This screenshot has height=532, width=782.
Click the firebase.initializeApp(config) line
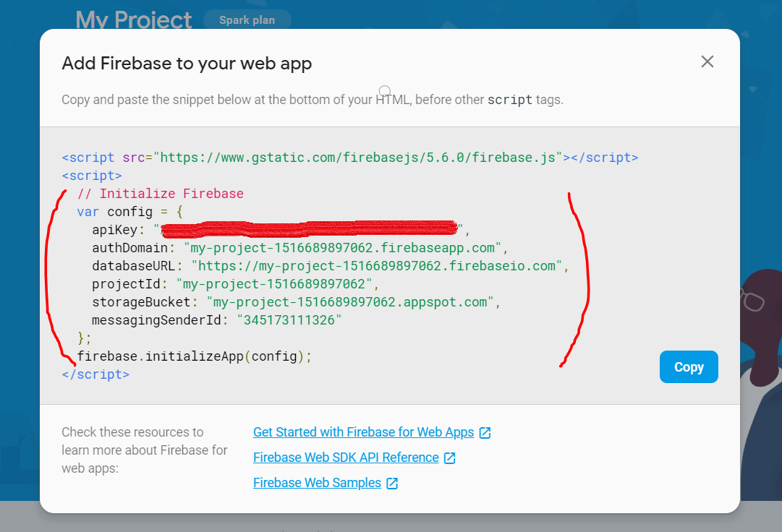195,356
